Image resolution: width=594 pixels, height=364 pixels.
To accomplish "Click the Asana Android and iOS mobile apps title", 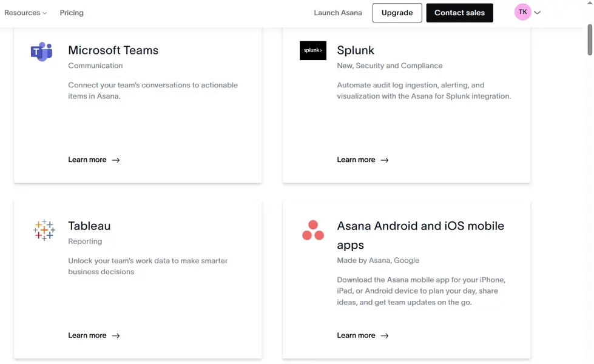I will click(x=420, y=235).
